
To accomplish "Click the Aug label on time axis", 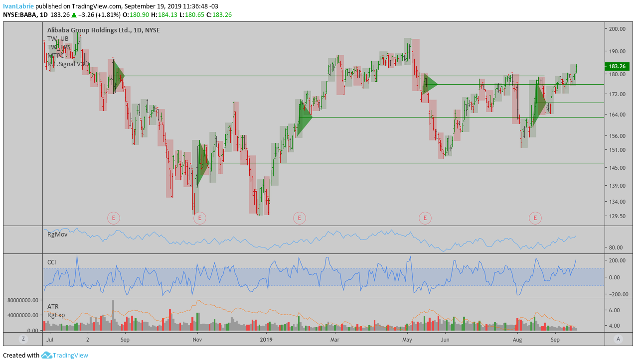I will point(518,339).
